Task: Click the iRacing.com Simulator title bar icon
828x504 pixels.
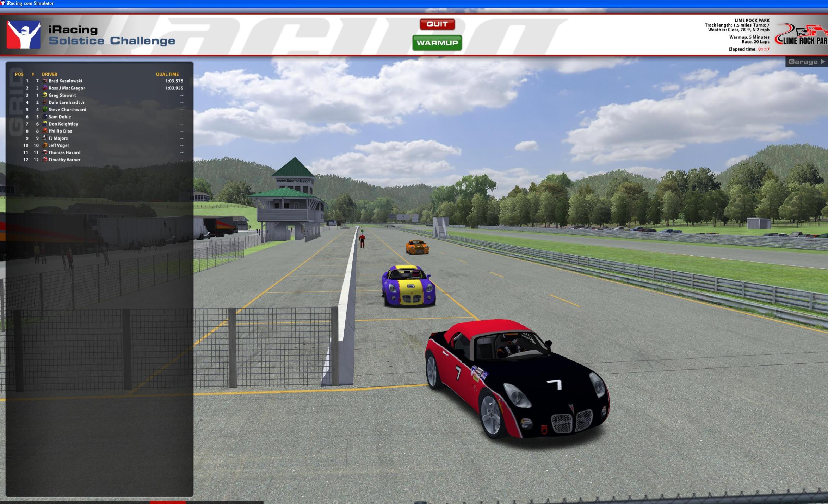Action: (3, 3)
